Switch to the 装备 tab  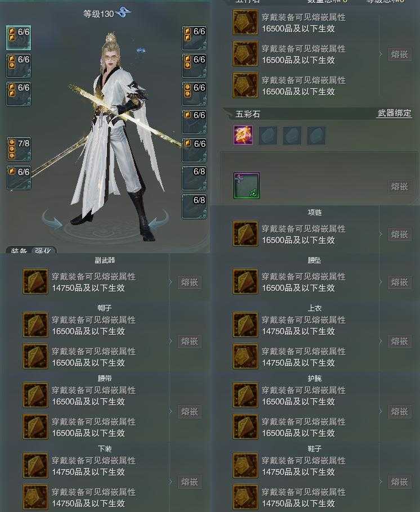[19, 250]
